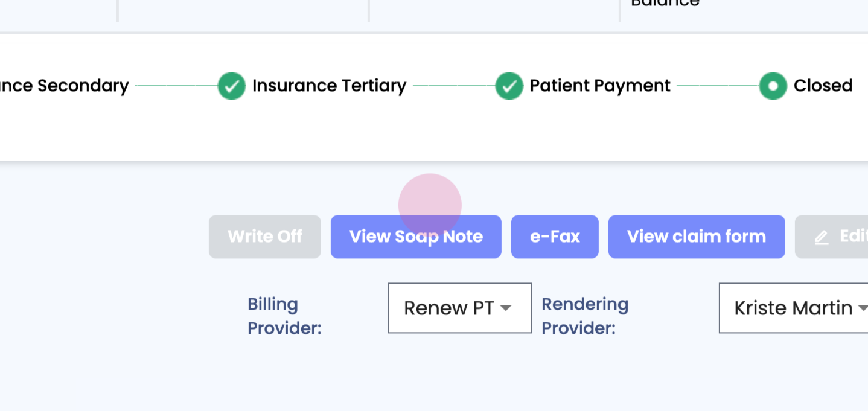868x411 pixels.
Task: Open the Renew PT billing provider dropdown
Action: pos(459,308)
